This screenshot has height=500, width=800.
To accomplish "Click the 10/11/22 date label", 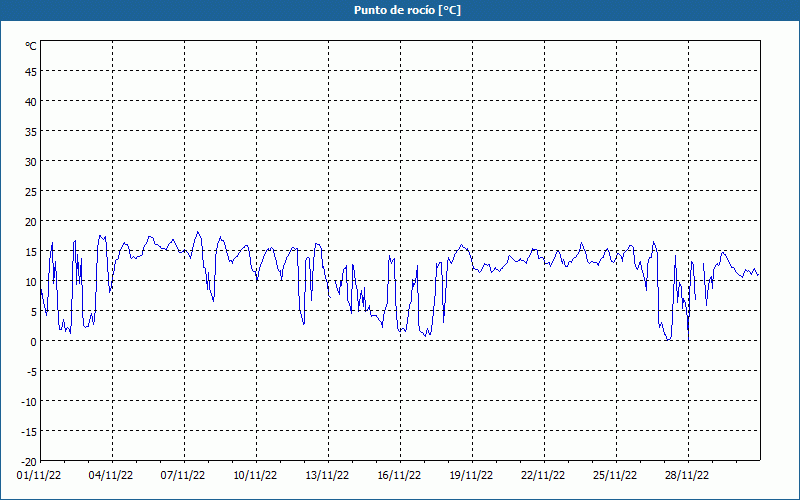I will (255, 476).
